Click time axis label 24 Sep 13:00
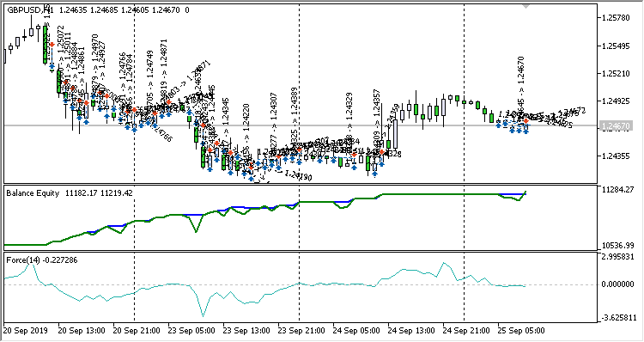This screenshot has height=342, width=644. (x=411, y=331)
